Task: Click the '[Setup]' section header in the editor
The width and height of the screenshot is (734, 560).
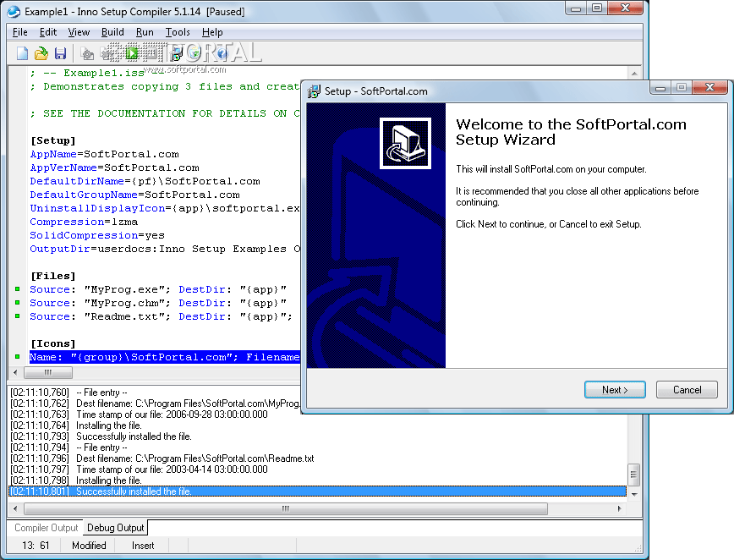Action: 53,140
